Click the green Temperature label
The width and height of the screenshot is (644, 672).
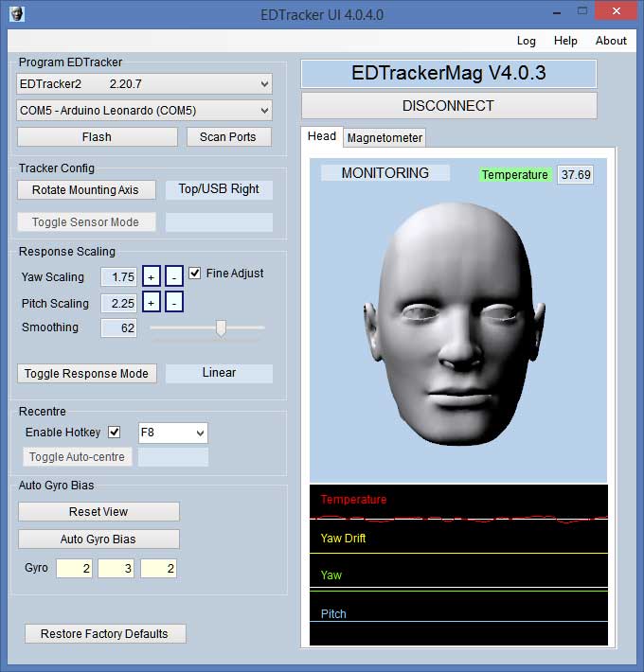514,175
